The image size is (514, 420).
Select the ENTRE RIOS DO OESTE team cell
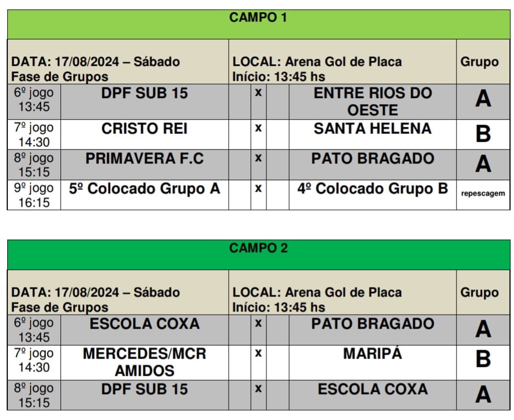[x=372, y=101]
